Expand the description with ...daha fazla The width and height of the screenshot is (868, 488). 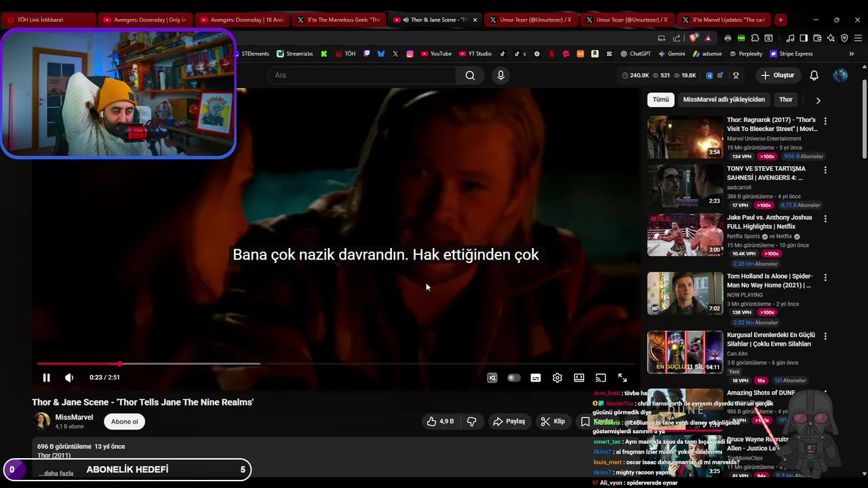[56, 473]
